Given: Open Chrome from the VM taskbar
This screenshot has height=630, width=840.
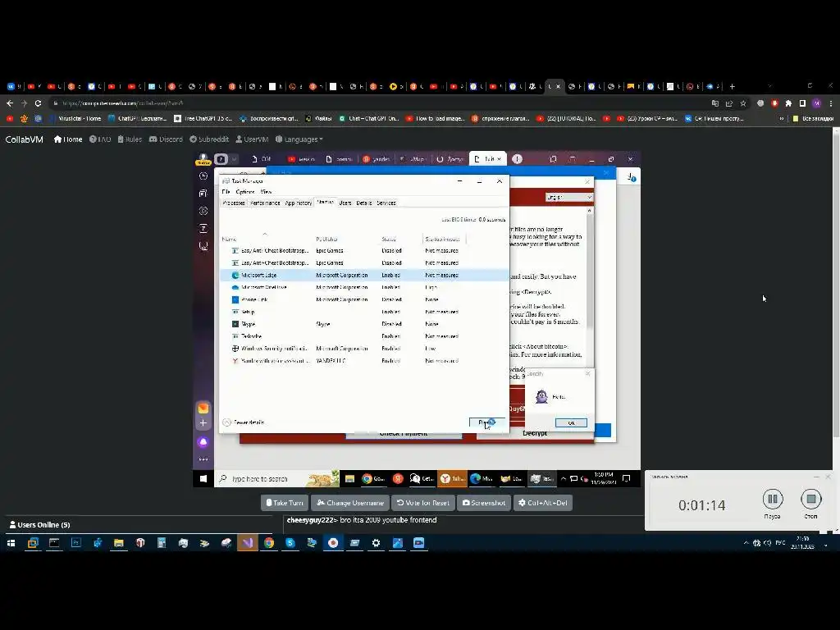Looking at the screenshot, I should pos(373,479).
